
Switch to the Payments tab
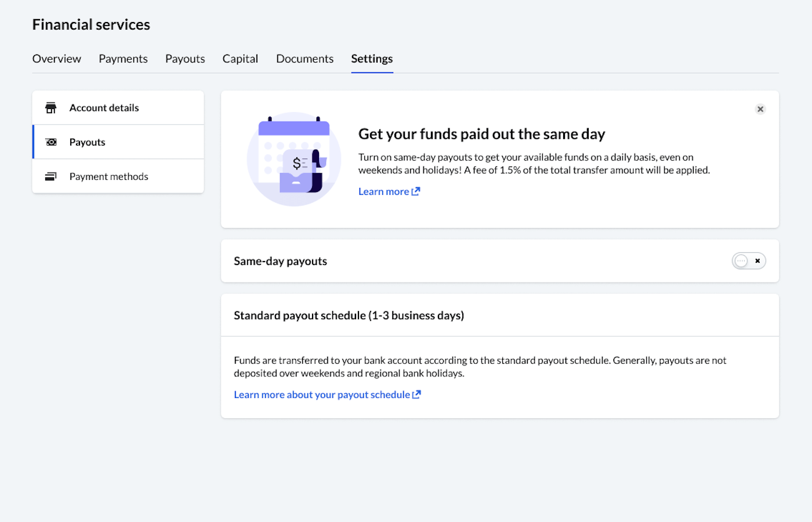click(123, 59)
